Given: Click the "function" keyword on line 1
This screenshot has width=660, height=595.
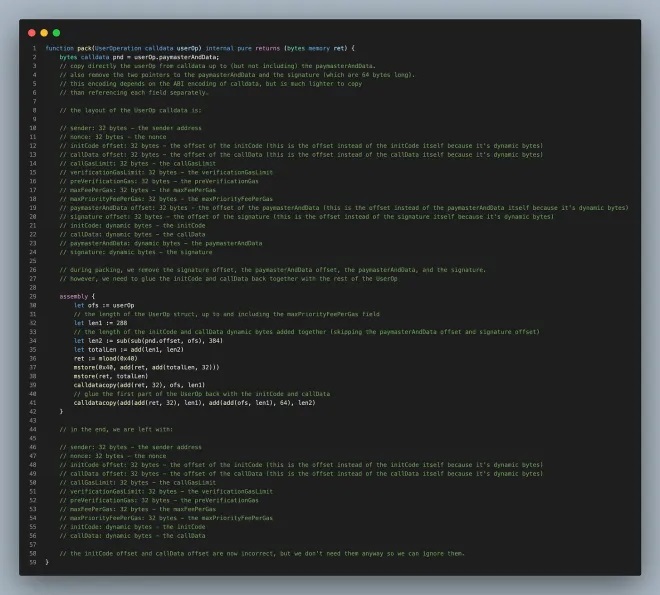Looking at the screenshot, I should click(61, 48).
